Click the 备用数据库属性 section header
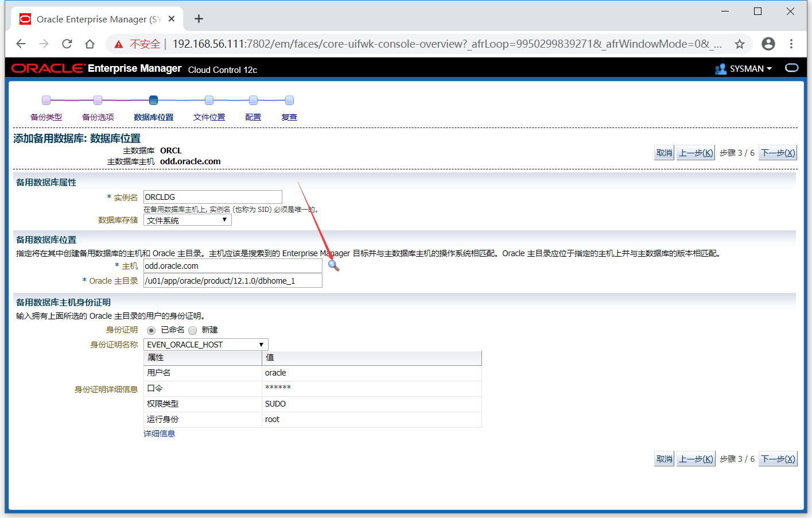This screenshot has height=518, width=812. click(x=46, y=182)
